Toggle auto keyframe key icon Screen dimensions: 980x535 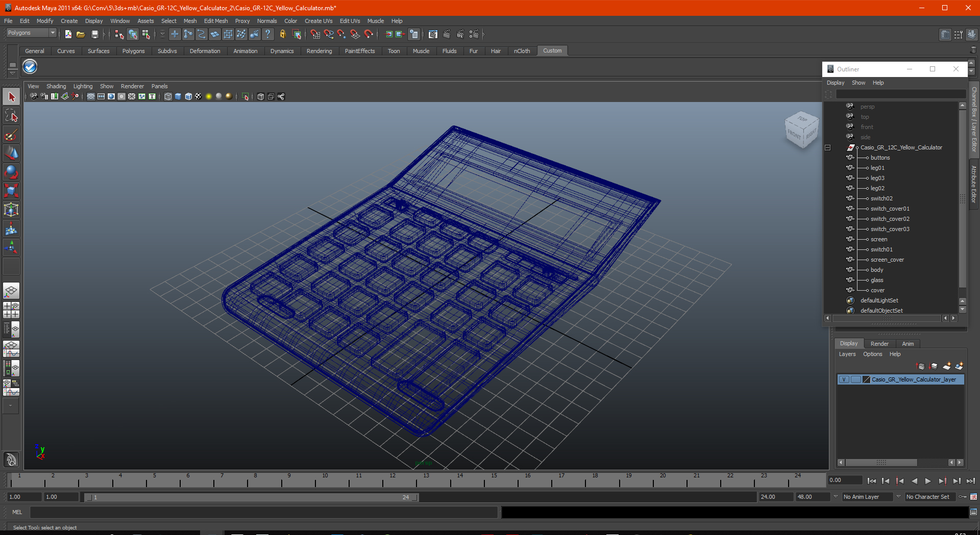click(963, 497)
